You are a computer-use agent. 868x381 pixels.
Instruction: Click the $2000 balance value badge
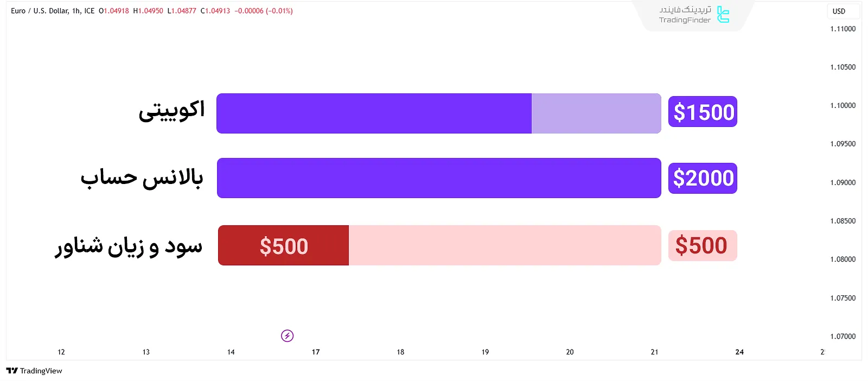tap(703, 178)
